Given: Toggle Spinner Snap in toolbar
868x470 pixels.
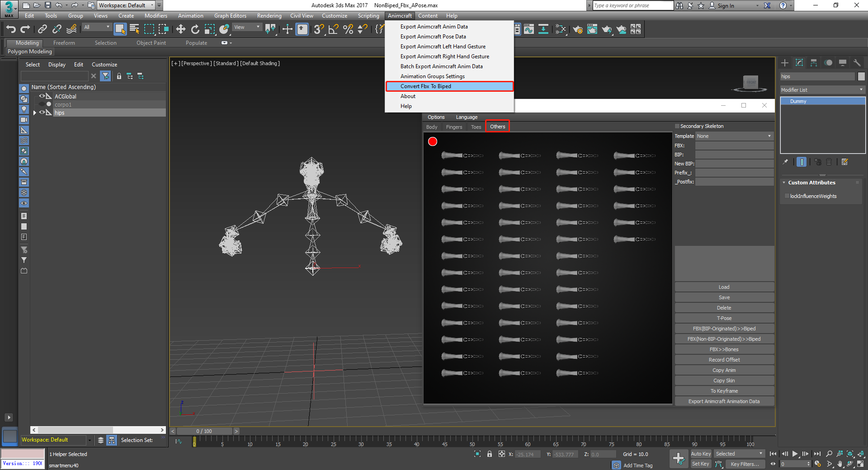Looking at the screenshot, I should coord(363,29).
